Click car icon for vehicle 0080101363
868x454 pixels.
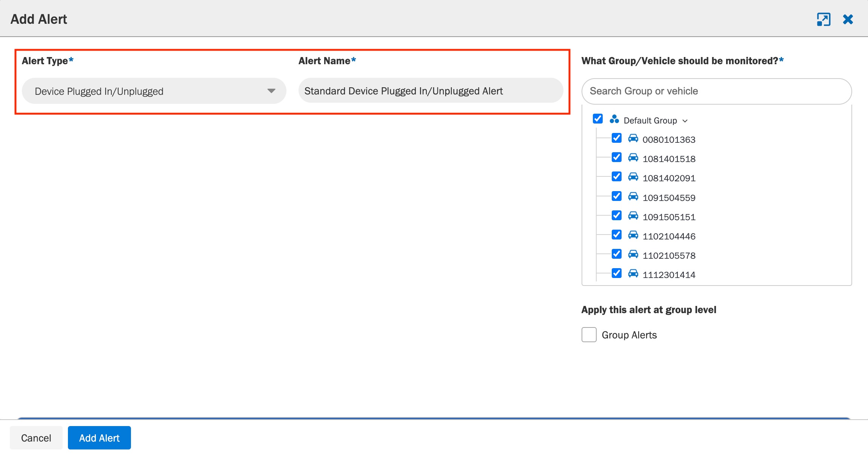pos(633,138)
